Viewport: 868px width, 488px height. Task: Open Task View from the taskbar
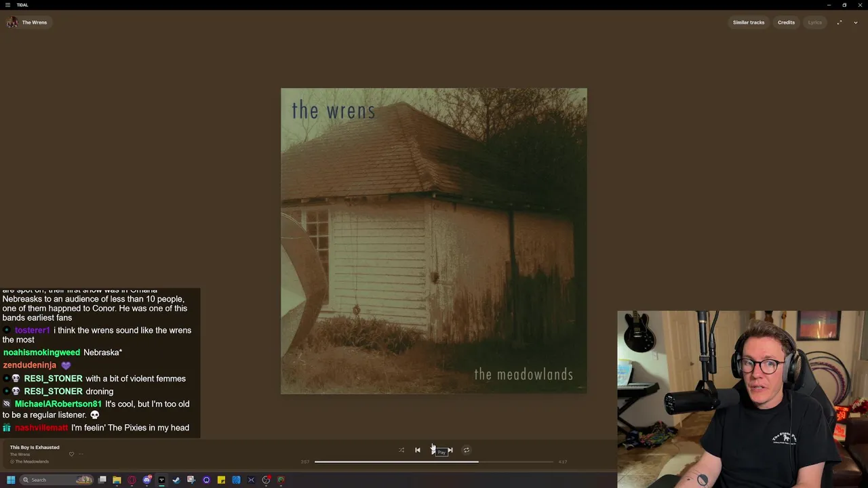(102, 480)
